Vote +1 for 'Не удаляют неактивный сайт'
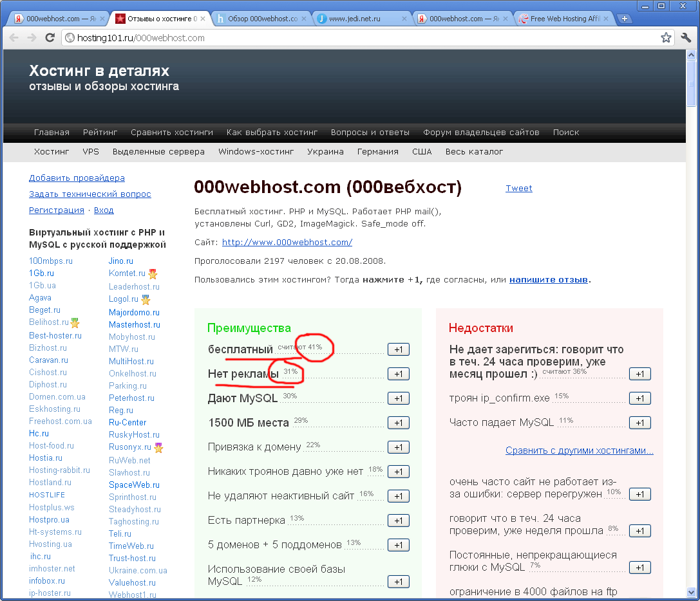This screenshot has height=601, width=700. [x=399, y=496]
